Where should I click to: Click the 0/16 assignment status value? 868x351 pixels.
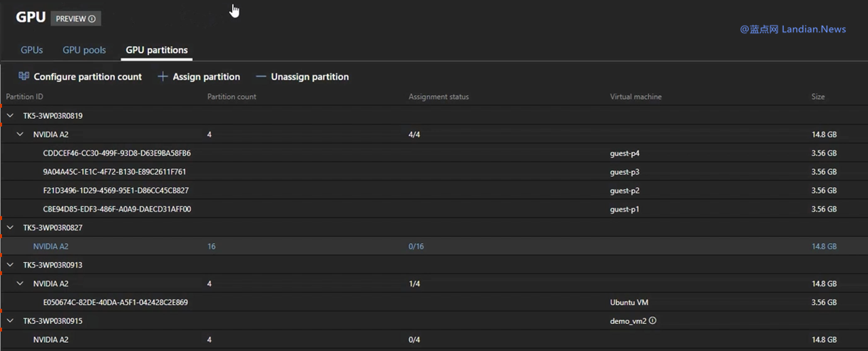[416, 246]
